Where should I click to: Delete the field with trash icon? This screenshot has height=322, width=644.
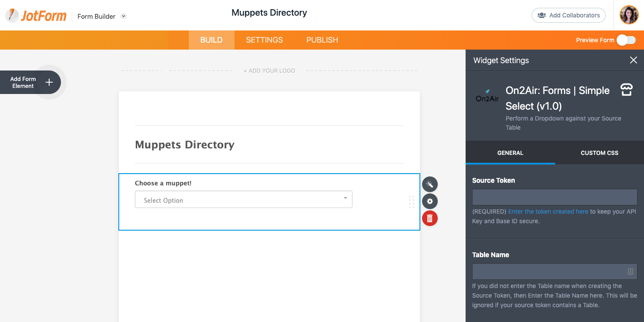430,218
